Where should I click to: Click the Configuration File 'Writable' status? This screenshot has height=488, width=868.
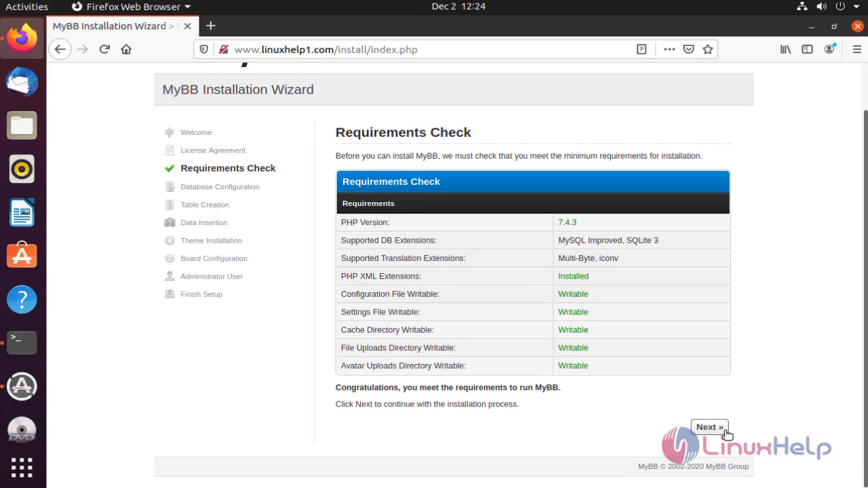(573, 294)
